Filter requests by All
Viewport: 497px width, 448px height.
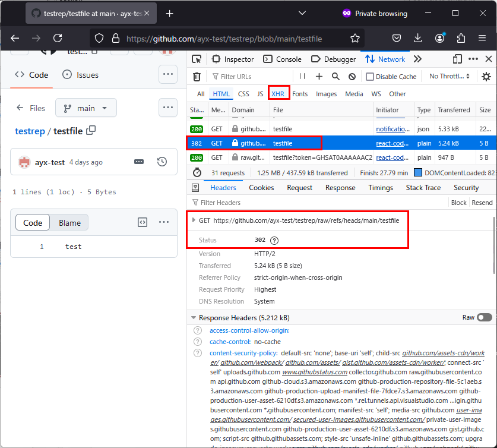(201, 94)
